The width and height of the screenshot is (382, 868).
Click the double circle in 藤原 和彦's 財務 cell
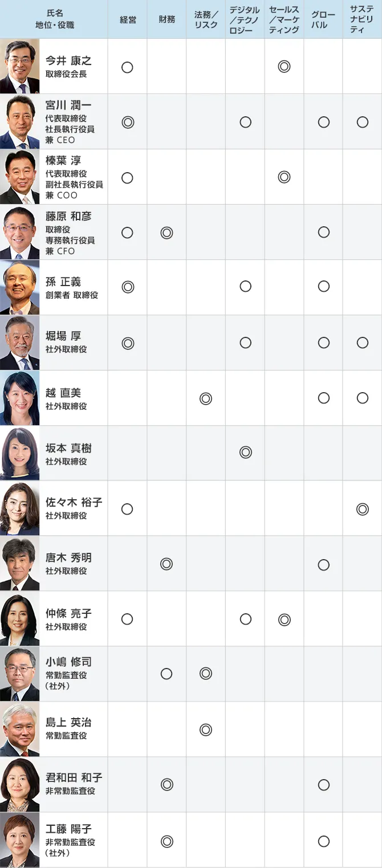(x=166, y=233)
